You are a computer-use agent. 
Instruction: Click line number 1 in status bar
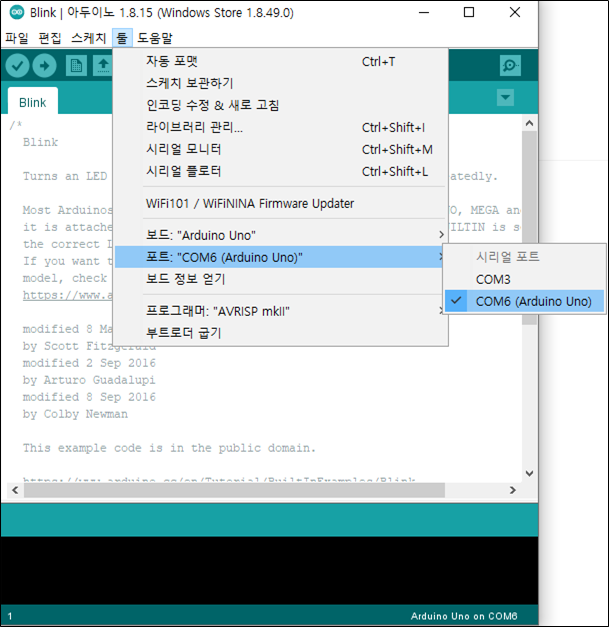[x=10, y=616]
